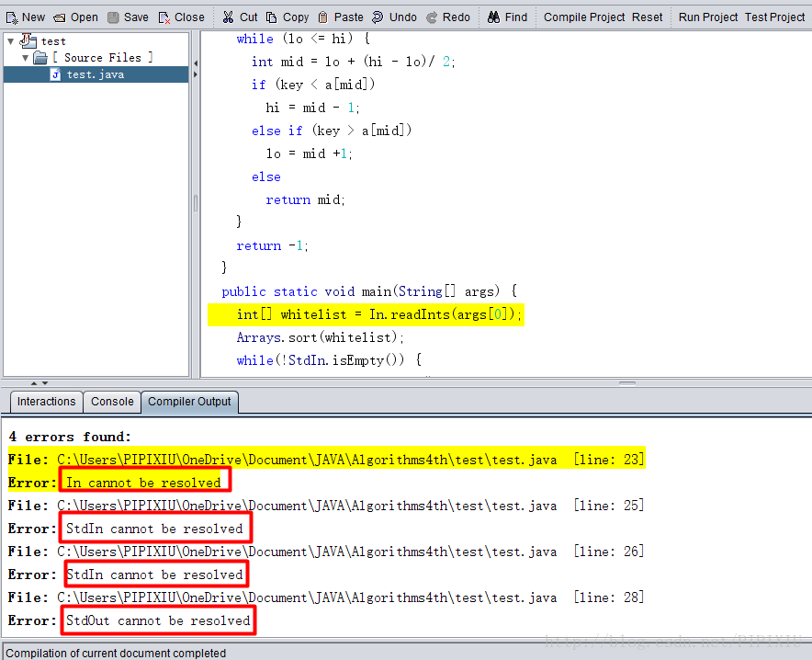This screenshot has width=812, height=660.
Task: Click the Redo arrow icon
Action: coord(432,17)
